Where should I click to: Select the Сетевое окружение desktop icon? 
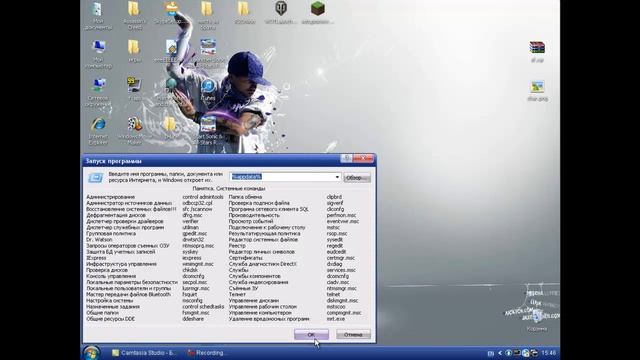[98, 92]
